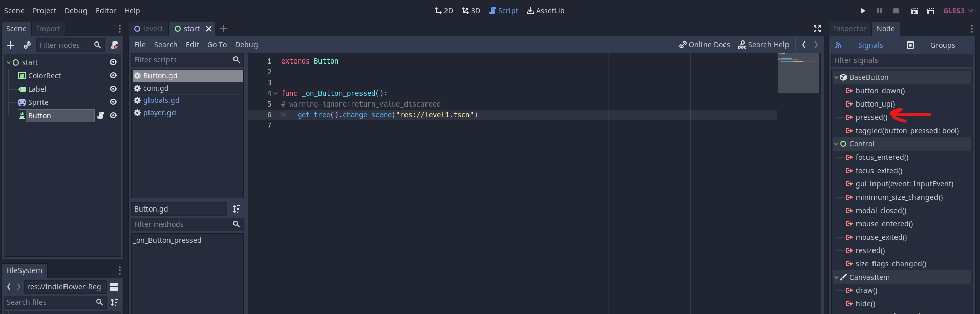
Task: Add a new node with the plus icon
Action: click(11, 45)
